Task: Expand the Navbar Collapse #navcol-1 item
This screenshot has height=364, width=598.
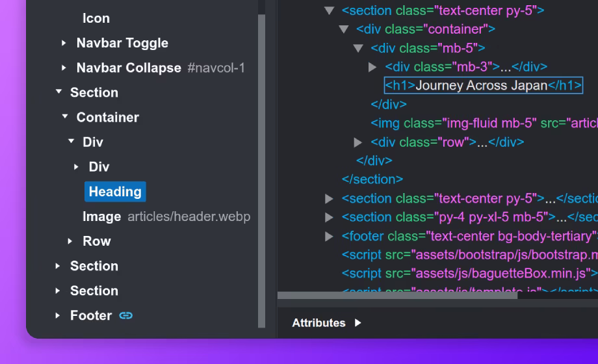Action: click(64, 68)
